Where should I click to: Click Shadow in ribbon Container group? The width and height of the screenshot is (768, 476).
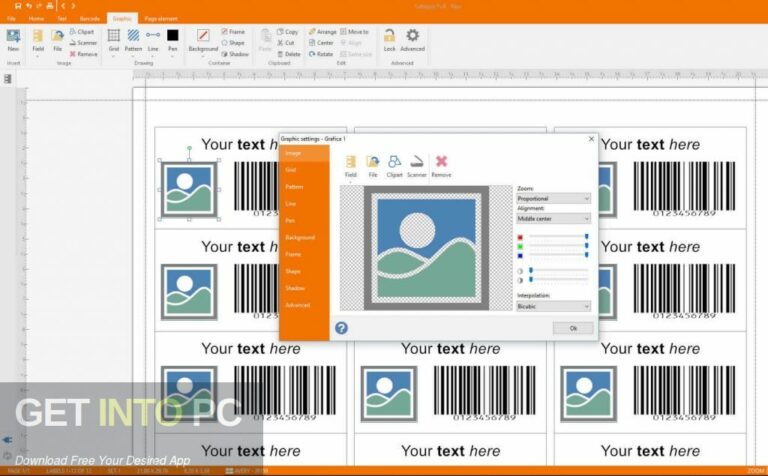pyautogui.click(x=235, y=54)
